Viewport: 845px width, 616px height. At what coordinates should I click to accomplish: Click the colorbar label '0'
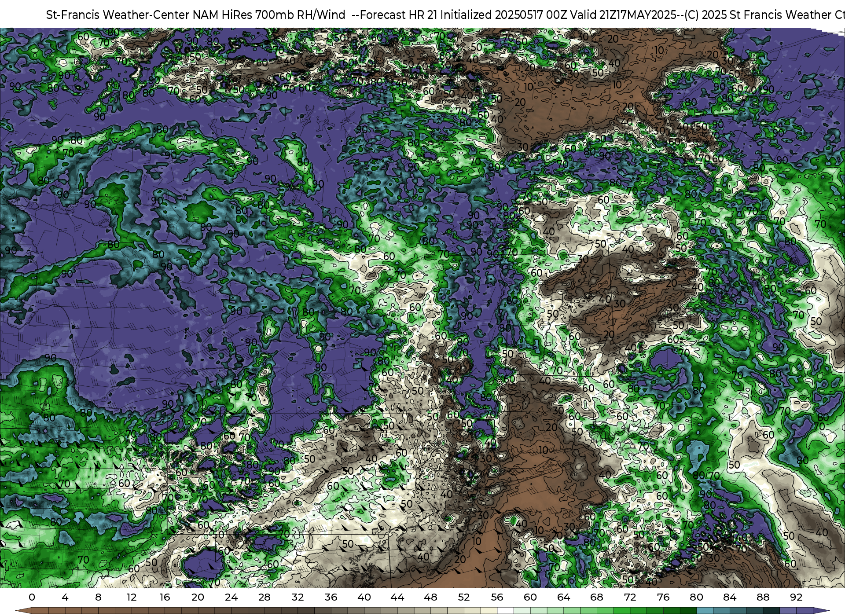[32, 597]
